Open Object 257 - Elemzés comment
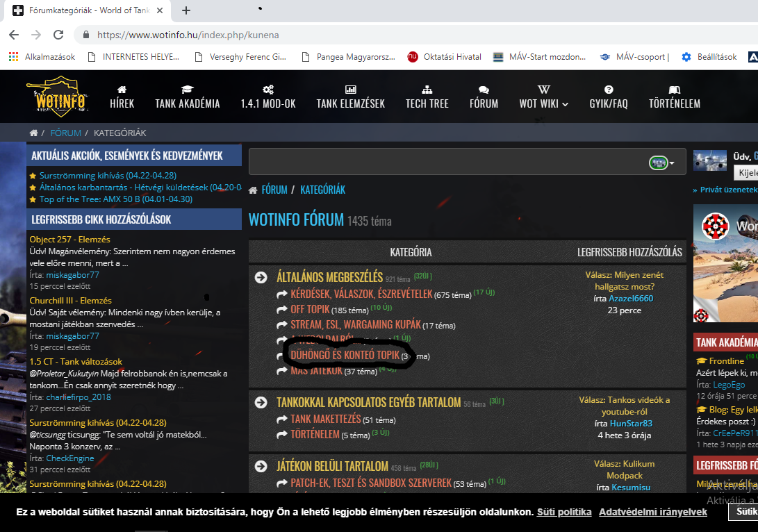 tap(69, 239)
